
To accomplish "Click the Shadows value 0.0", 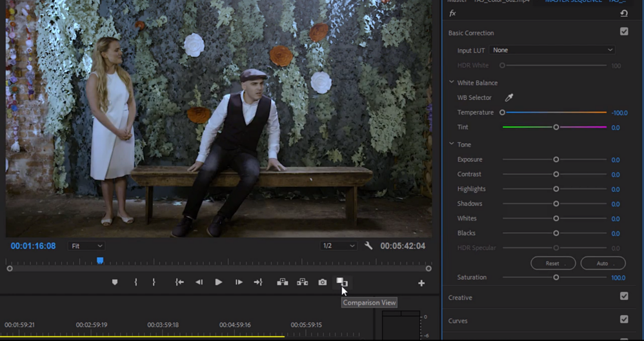I will [615, 204].
